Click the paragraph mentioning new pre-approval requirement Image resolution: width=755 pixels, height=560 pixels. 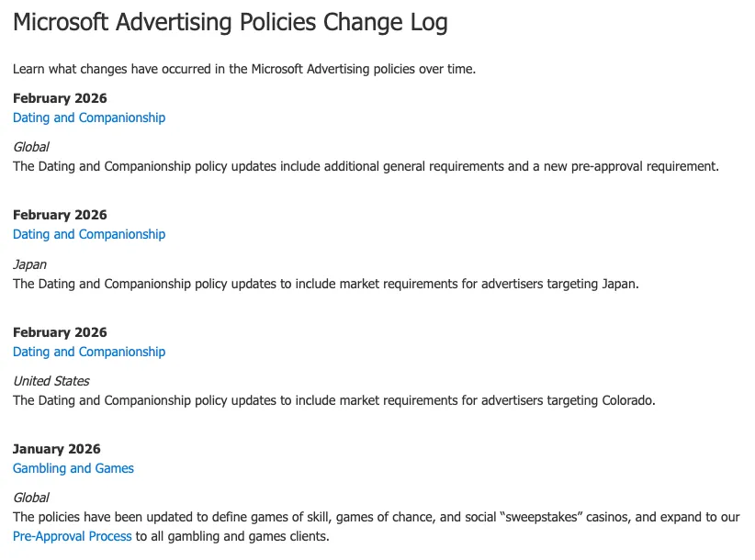tap(366, 166)
